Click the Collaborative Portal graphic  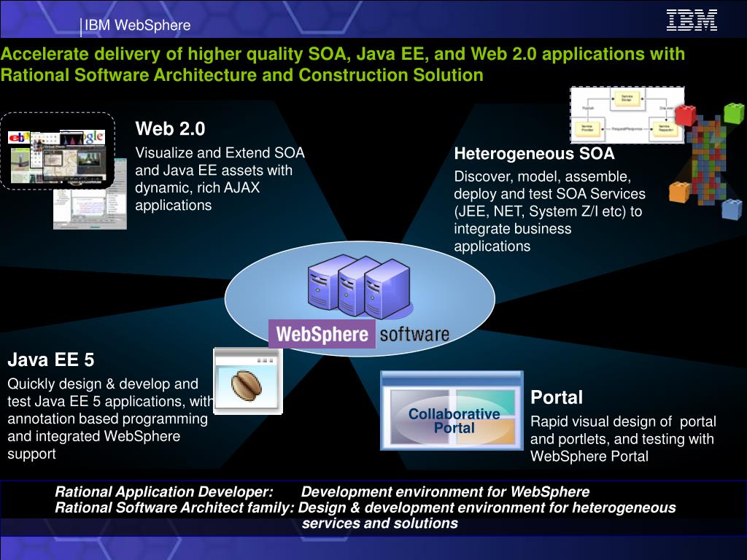coord(452,411)
